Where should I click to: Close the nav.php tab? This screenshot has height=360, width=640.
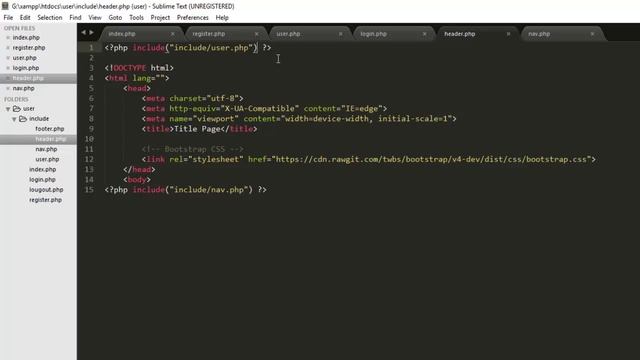click(592, 34)
